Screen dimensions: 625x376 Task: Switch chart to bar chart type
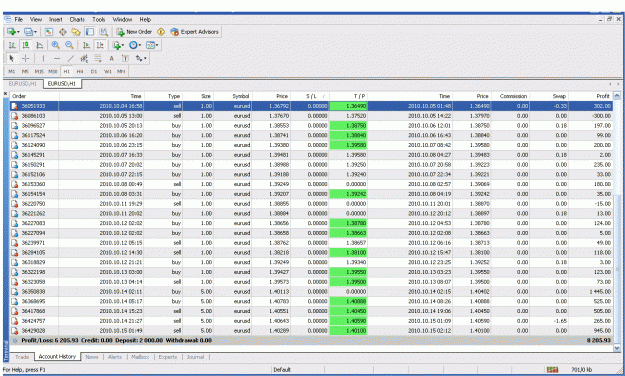12,45
